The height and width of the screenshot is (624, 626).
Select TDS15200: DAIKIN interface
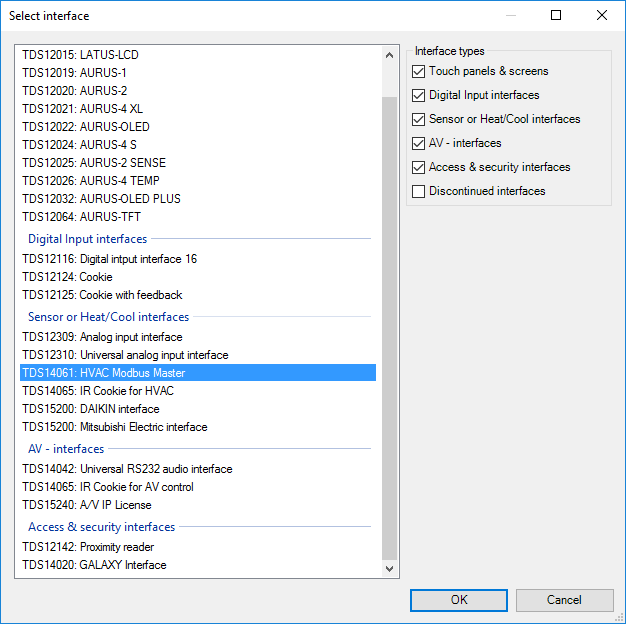[90, 409]
